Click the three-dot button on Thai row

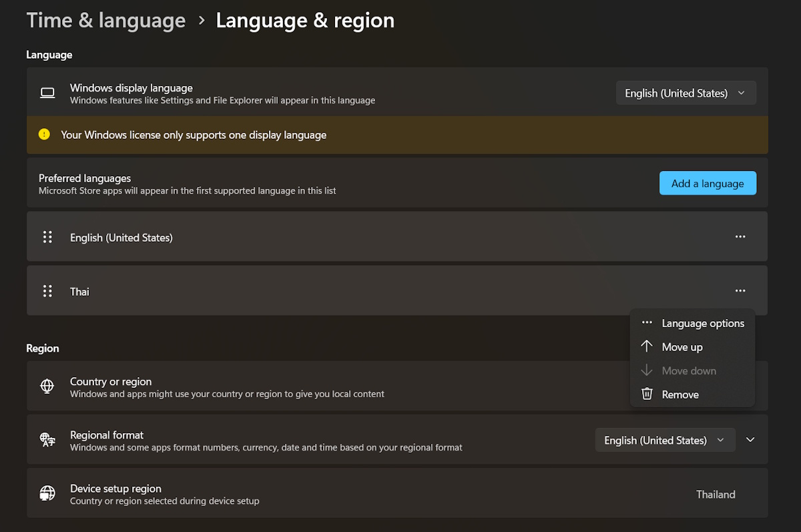coord(740,291)
